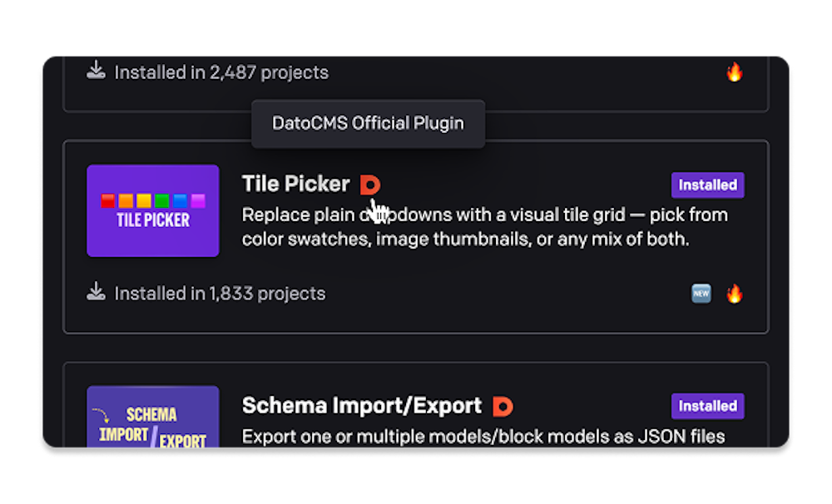Click Installed in 1,833 projects text
Screen dimensions: 832x504
click(220, 294)
